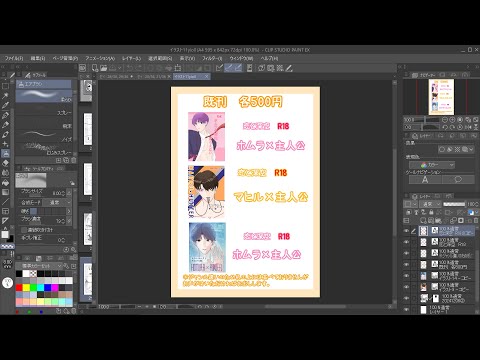Select the eraser tool in toolbox
This screenshot has width=480, height=360.
click(5, 163)
